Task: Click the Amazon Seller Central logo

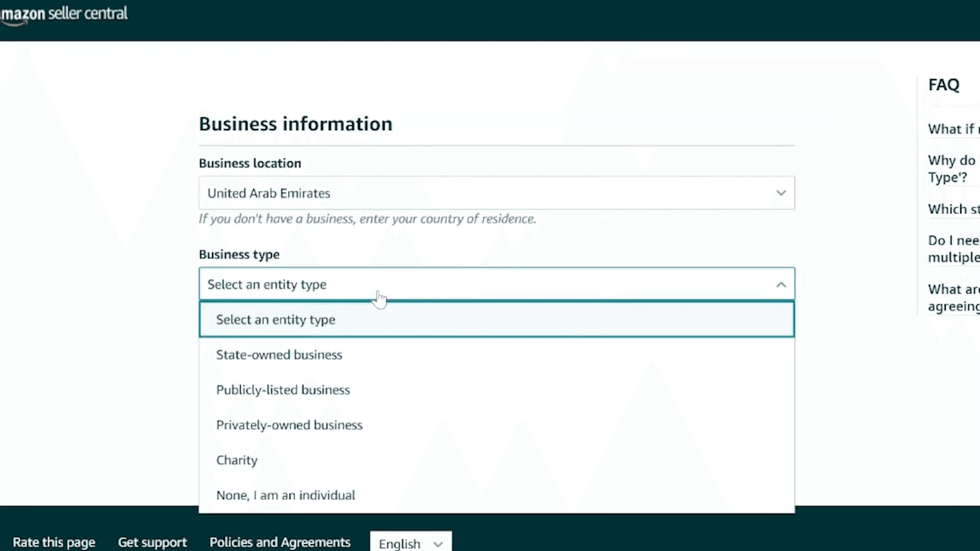Action: pos(64,14)
